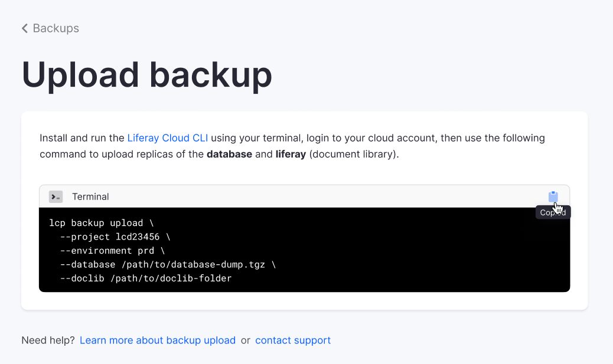
Task: Open the Liferay Cloud CLI link
Action: click(167, 138)
